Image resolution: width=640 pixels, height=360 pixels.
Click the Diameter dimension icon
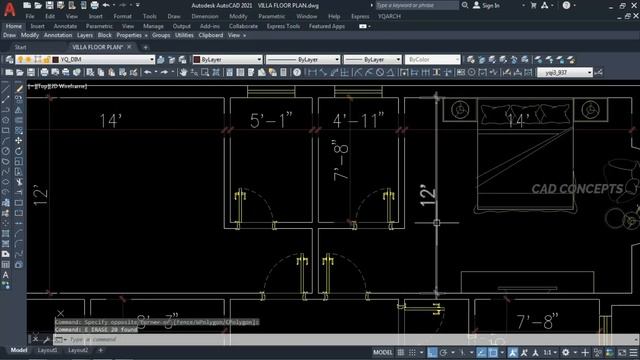(380, 73)
